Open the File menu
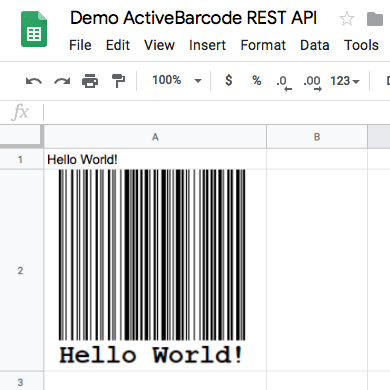The image size is (390, 390). coord(80,45)
